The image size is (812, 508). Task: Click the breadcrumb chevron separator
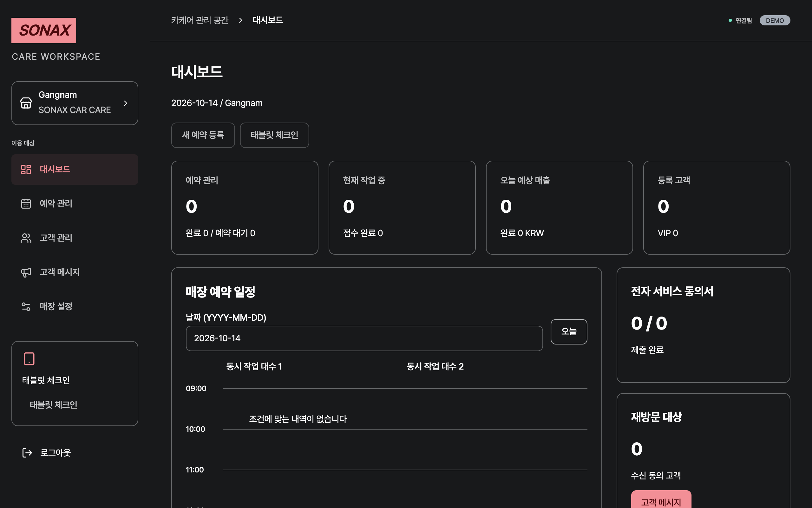coord(240,20)
